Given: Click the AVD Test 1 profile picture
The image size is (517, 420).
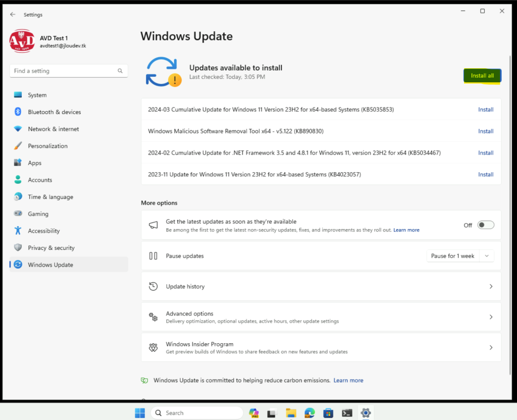Looking at the screenshot, I should tap(22, 41).
